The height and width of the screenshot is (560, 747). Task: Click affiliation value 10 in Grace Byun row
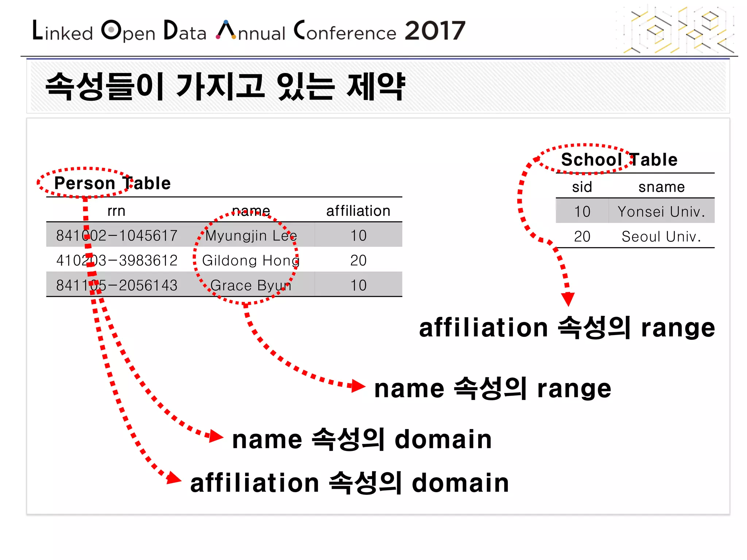358,285
